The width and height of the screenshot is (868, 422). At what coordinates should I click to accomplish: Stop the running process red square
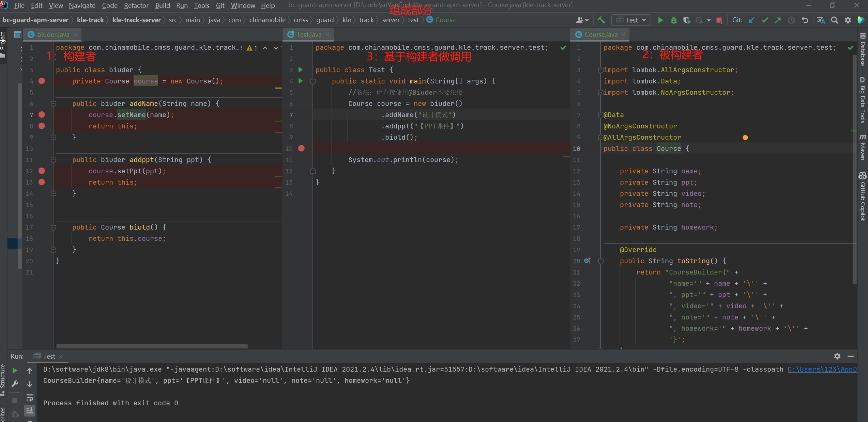(719, 20)
